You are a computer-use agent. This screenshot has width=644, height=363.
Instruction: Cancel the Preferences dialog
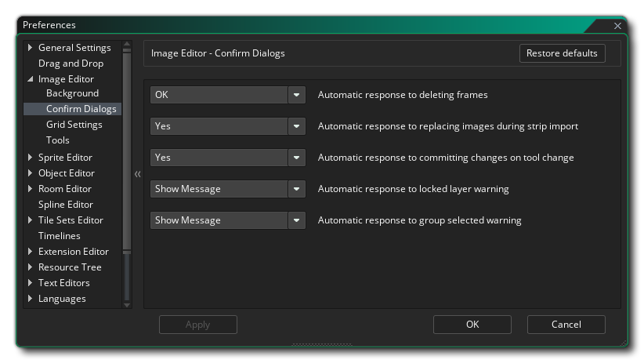point(566,325)
